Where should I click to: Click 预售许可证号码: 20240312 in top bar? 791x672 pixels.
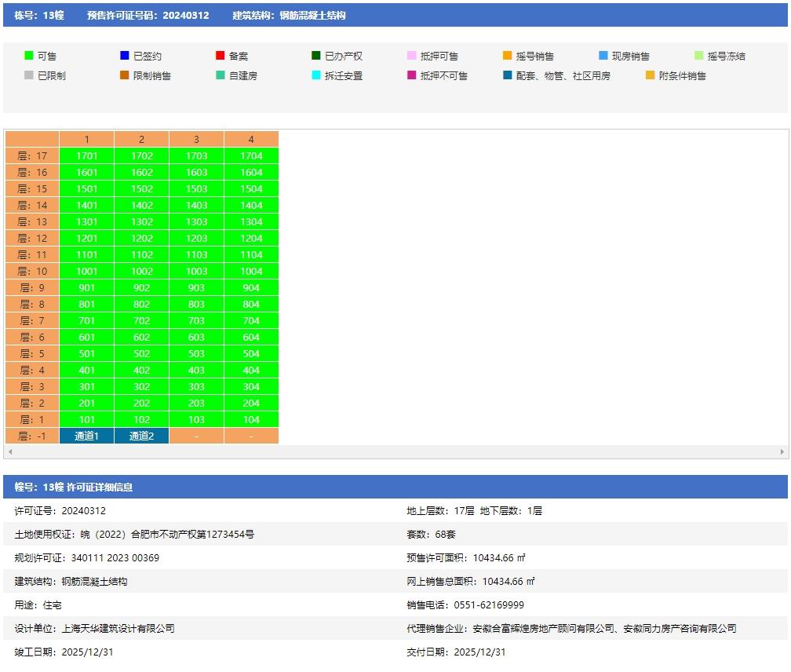pos(148,15)
